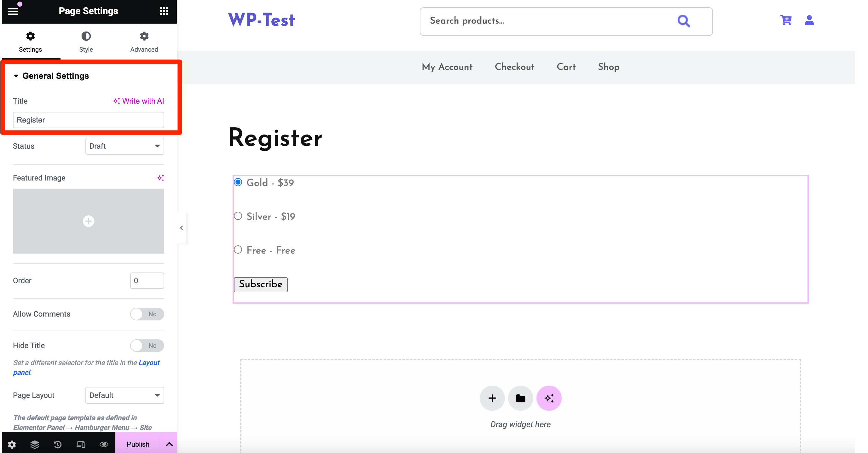
Task: Click the history/revisions icon
Action: [x=57, y=443]
